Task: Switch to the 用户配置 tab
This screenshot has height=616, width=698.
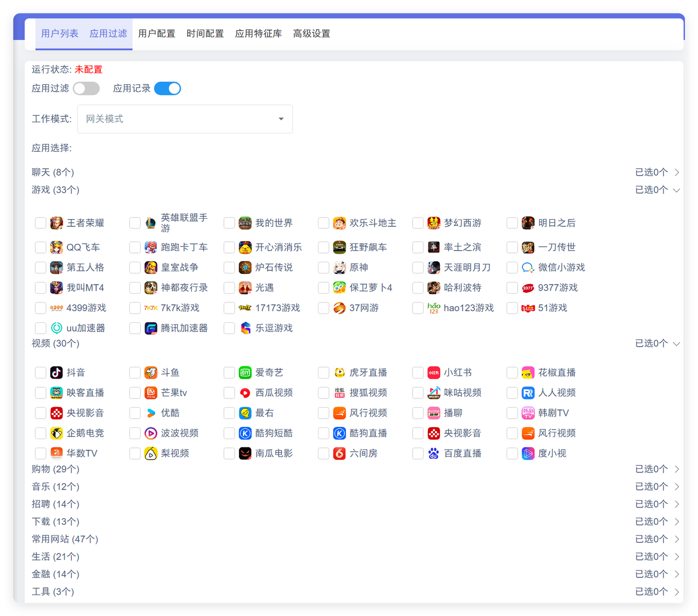Action: (x=157, y=34)
